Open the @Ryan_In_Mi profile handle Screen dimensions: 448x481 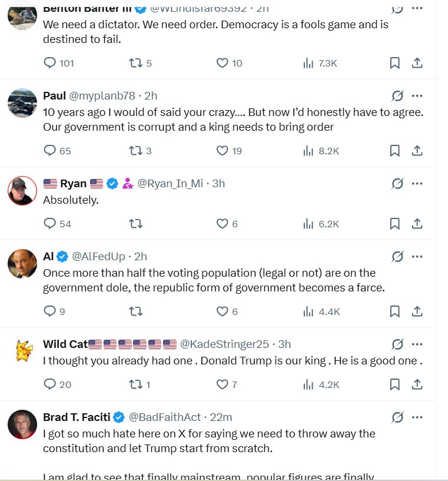click(x=170, y=184)
